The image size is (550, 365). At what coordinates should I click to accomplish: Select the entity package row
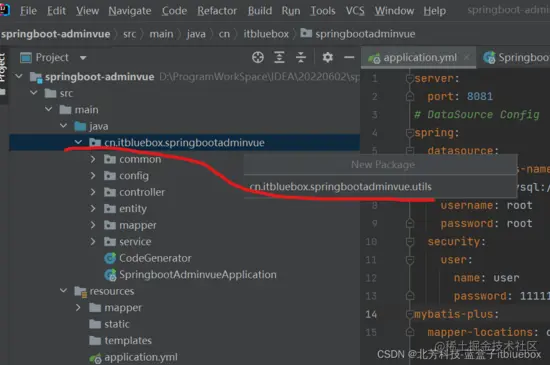(x=185, y=209)
